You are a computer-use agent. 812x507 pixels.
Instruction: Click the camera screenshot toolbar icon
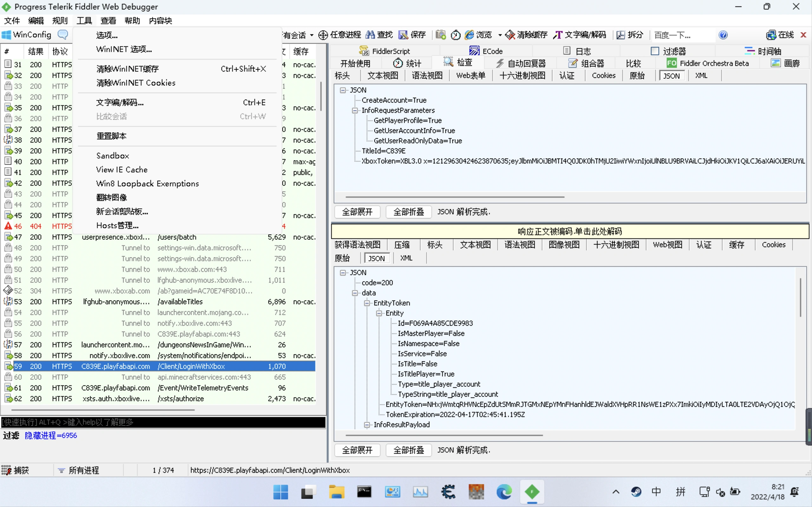tap(441, 35)
